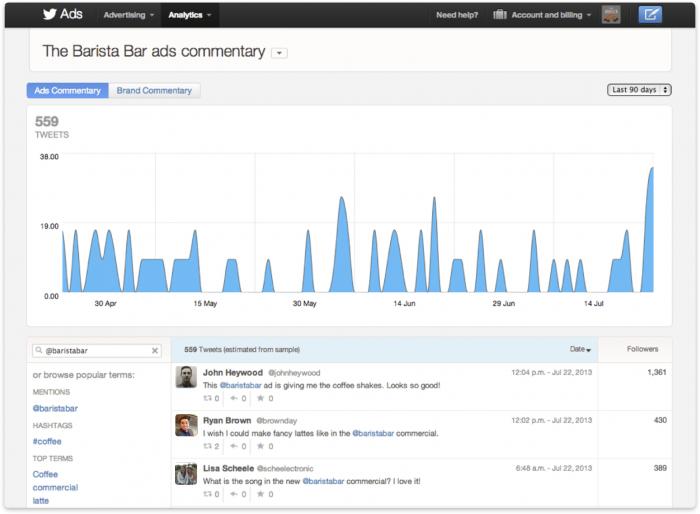Clear the @baristabar search field
Viewport: 700px width, 514px height.
155,351
